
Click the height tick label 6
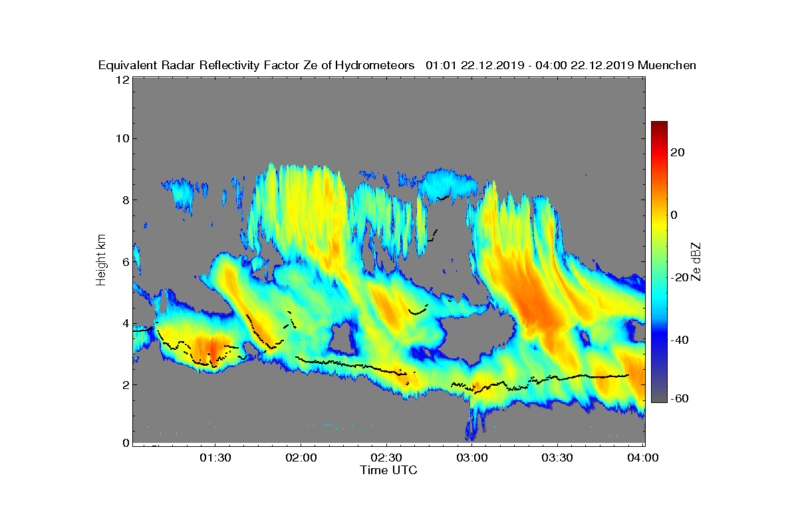tap(125, 262)
